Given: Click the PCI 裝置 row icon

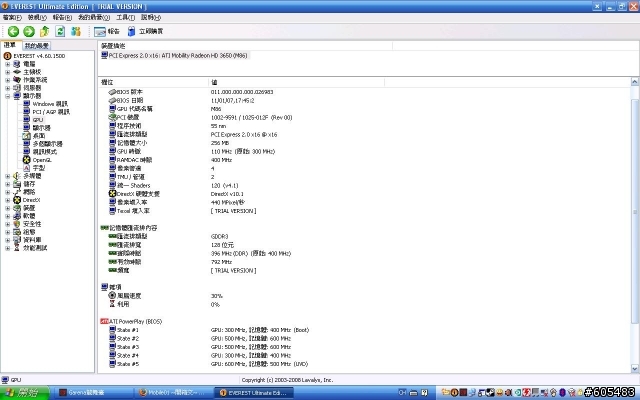Looking at the screenshot, I should point(112,118).
